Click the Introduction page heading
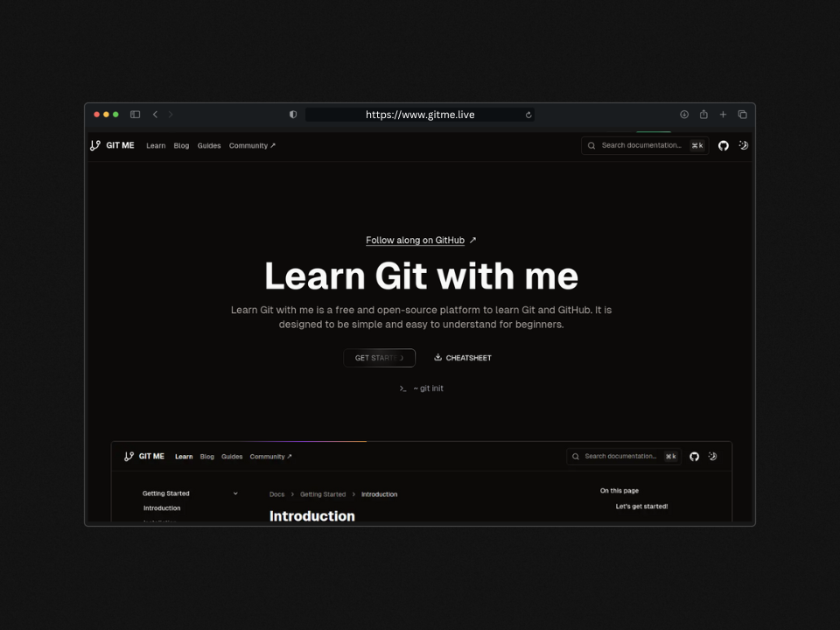Viewport: 840px width, 630px height. pyautogui.click(x=312, y=516)
